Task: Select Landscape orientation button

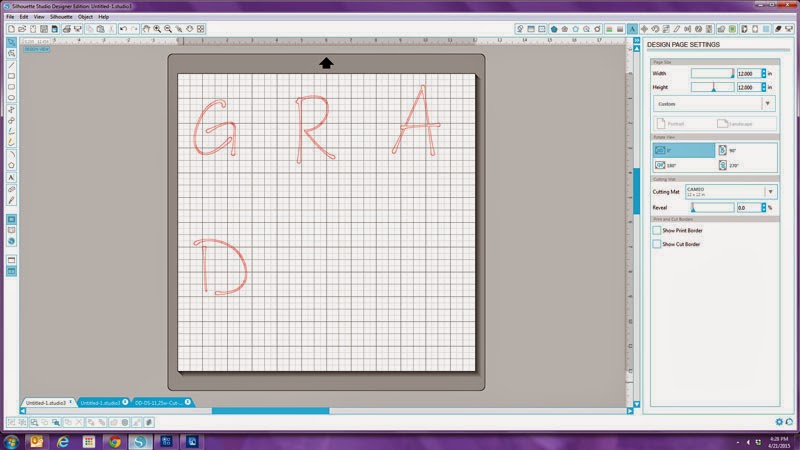Action: coord(735,123)
